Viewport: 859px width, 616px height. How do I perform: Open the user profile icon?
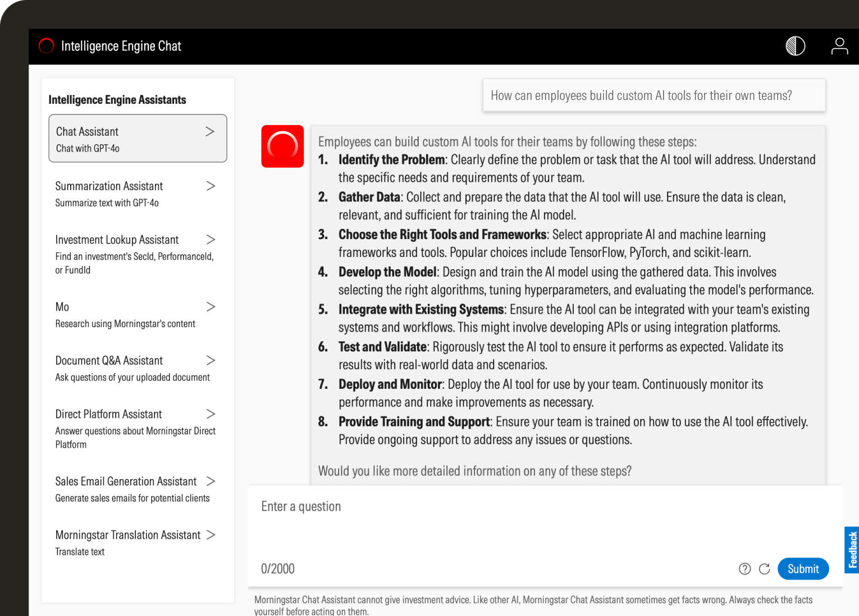(x=839, y=46)
